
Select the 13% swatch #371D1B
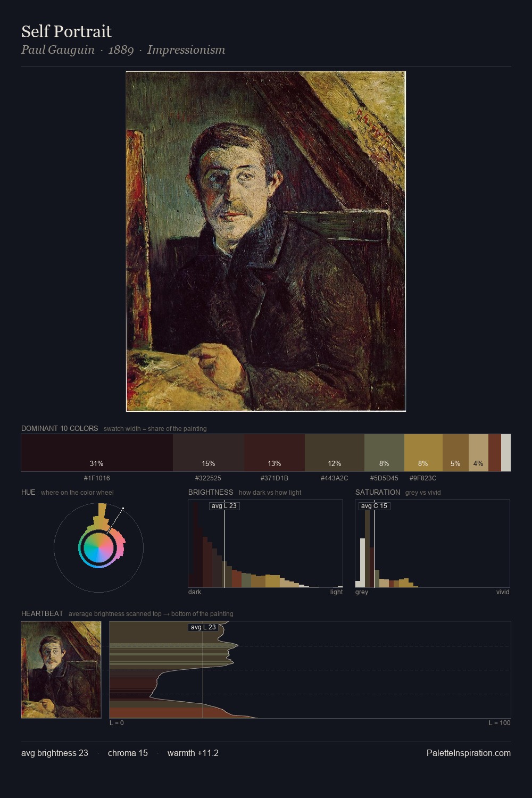point(275,453)
